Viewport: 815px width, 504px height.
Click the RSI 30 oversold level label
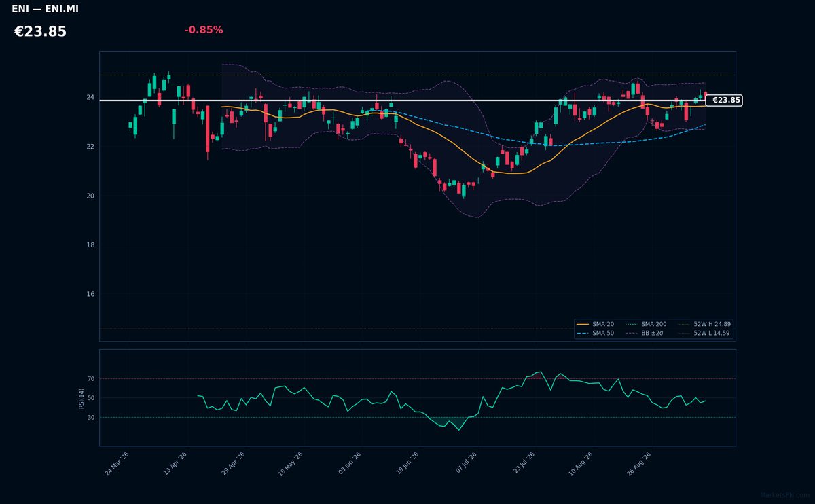coord(91,418)
